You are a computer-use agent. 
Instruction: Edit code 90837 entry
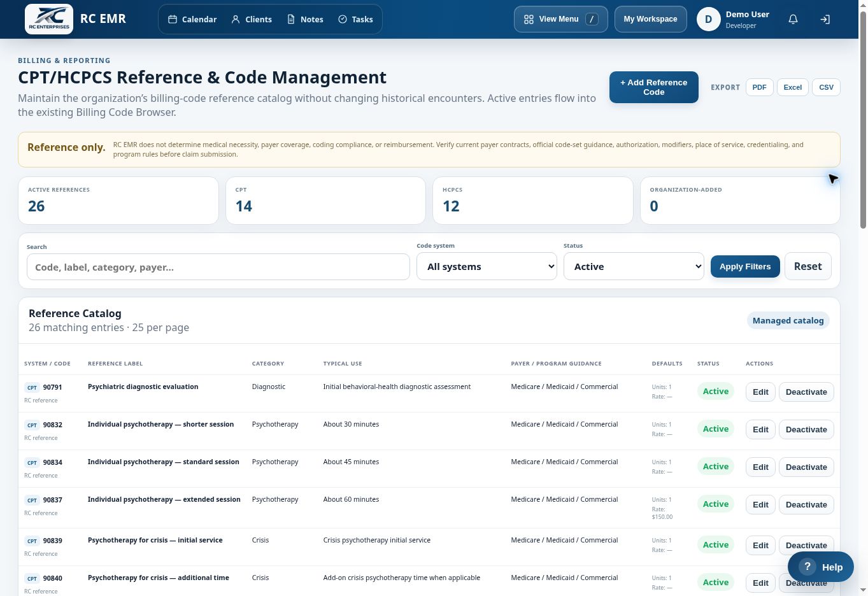760,504
